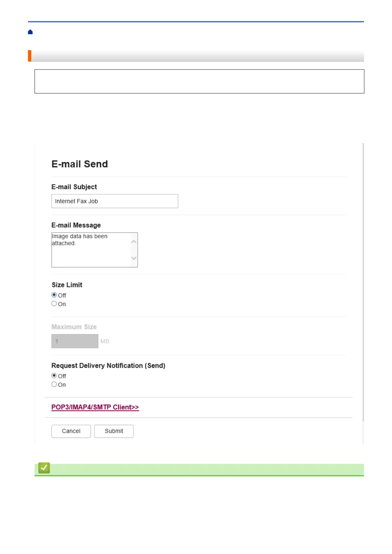
Task: Click the Size Limit label
Action: 67,285
